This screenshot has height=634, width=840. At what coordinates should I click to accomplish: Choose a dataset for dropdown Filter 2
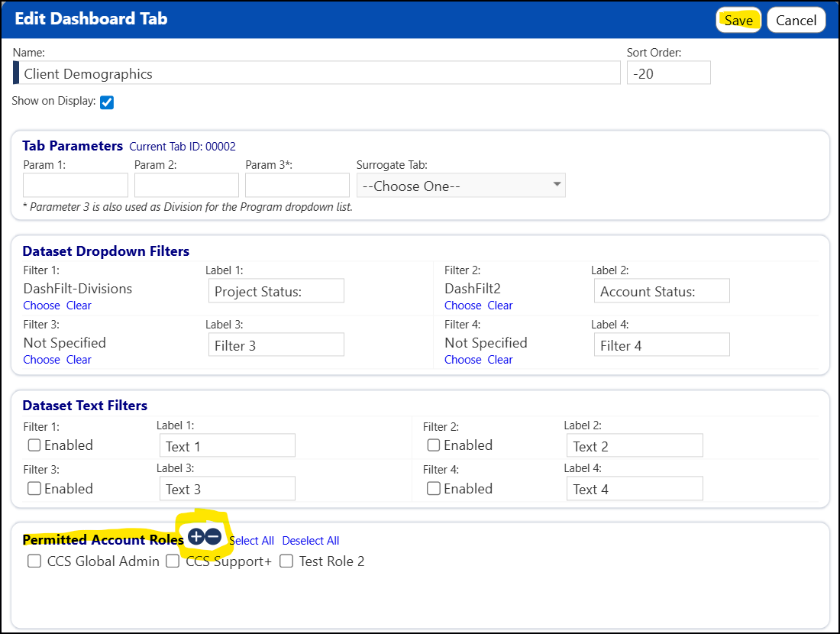[x=463, y=306]
